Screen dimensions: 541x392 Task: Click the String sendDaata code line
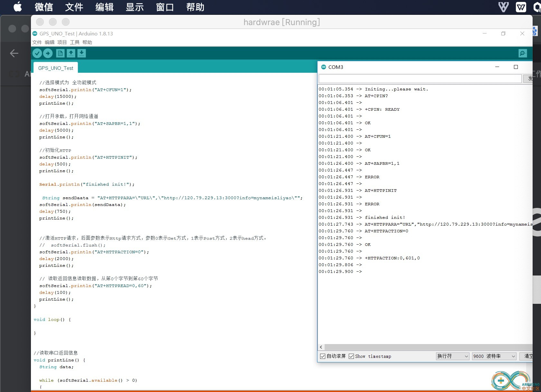click(x=172, y=198)
